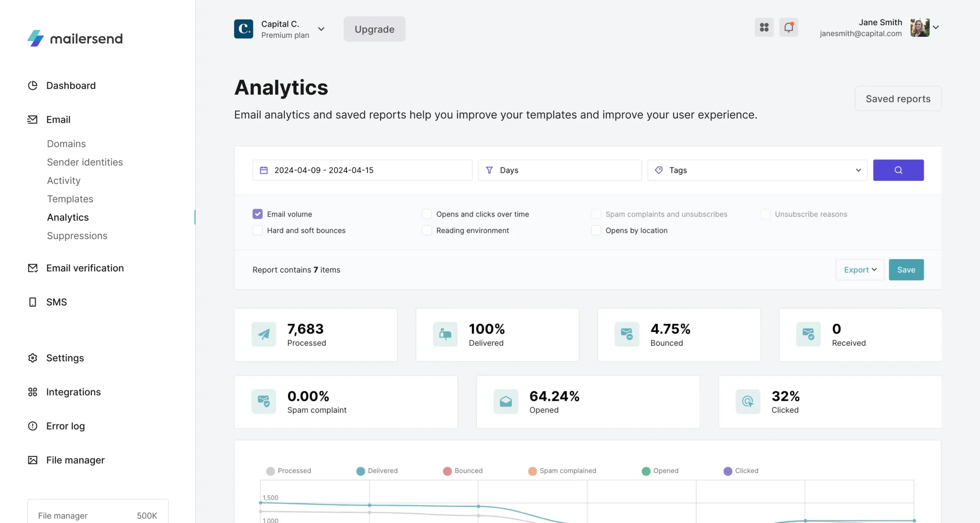Toggle the Bounced series in chart legend

click(x=463, y=471)
